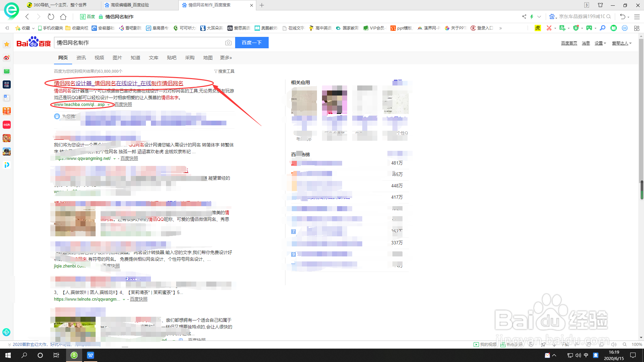Image resolution: width=644 pixels, height=362 pixels.
Task: Click the volume icon in the system tray
Action: click(x=578, y=355)
